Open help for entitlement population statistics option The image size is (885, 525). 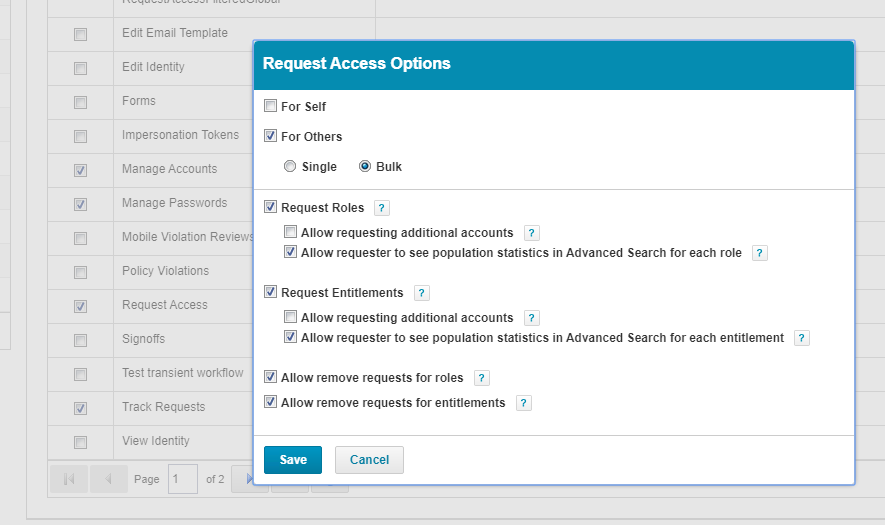coord(801,338)
